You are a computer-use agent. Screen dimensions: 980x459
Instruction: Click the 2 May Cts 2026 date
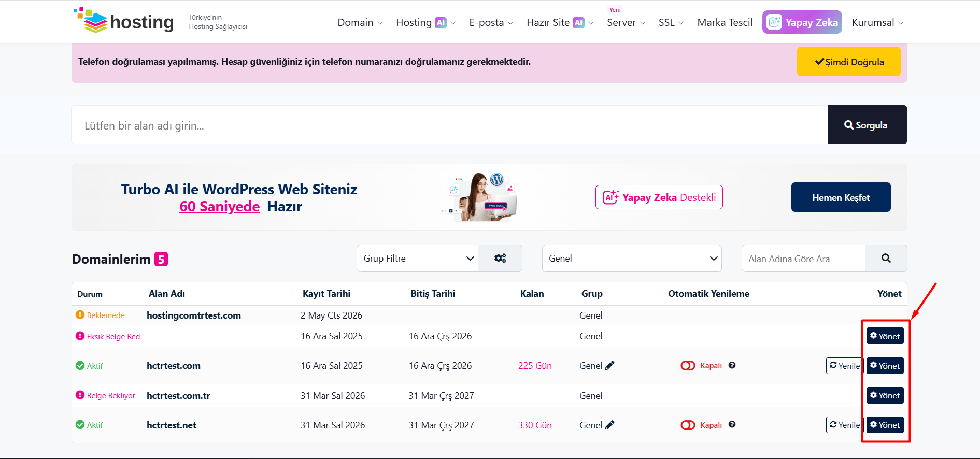point(331,315)
